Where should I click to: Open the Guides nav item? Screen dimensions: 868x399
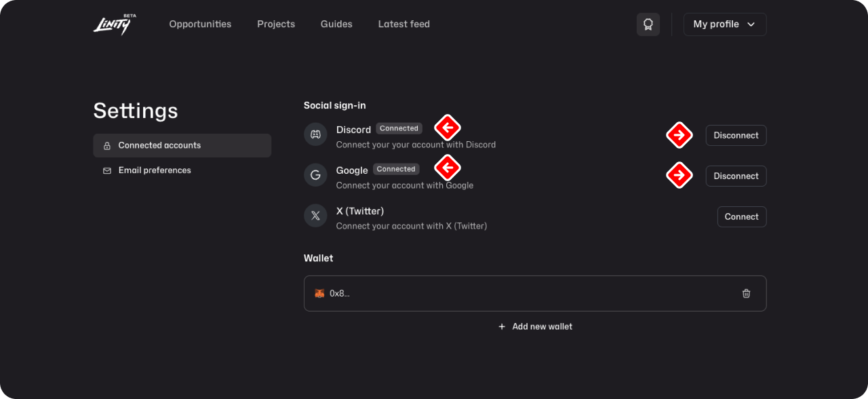pyautogui.click(x=336, y=24)
